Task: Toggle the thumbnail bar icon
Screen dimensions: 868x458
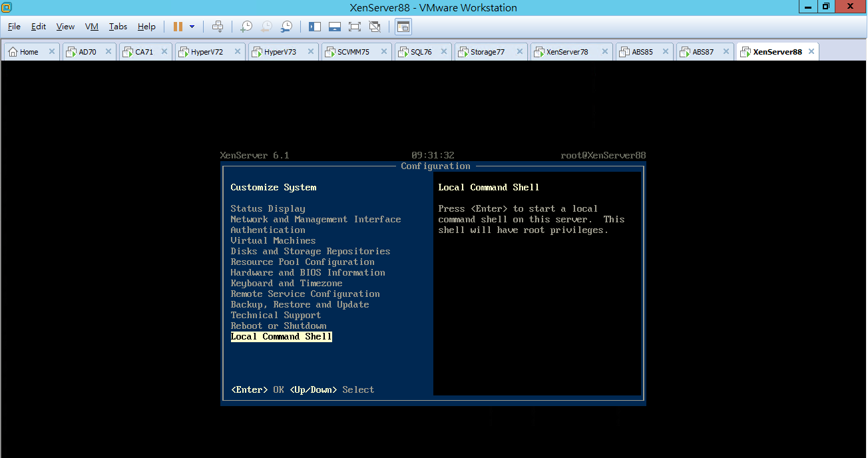Action: point(335,27)
